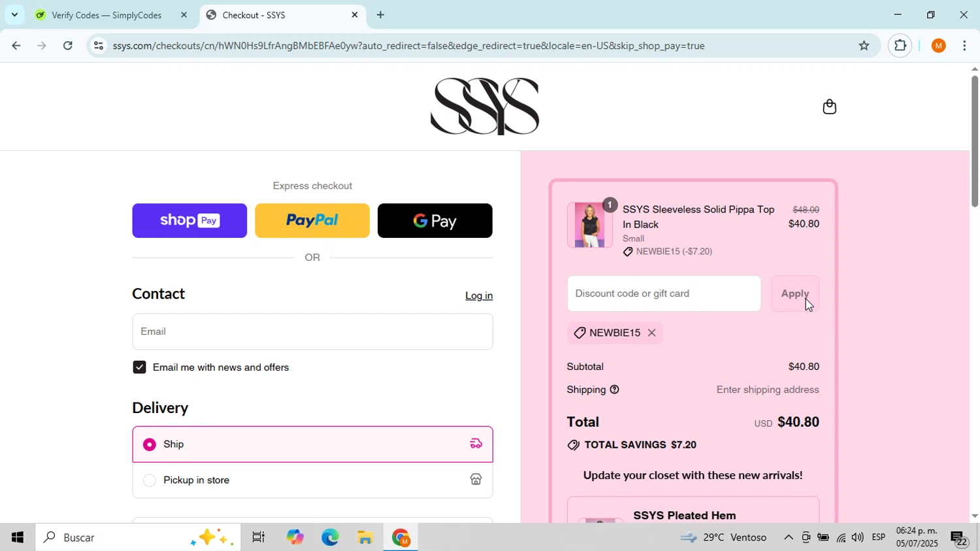The image size is (980, 551).
Task: Open Task View on taskbar
Action: (x=259, y=537)
